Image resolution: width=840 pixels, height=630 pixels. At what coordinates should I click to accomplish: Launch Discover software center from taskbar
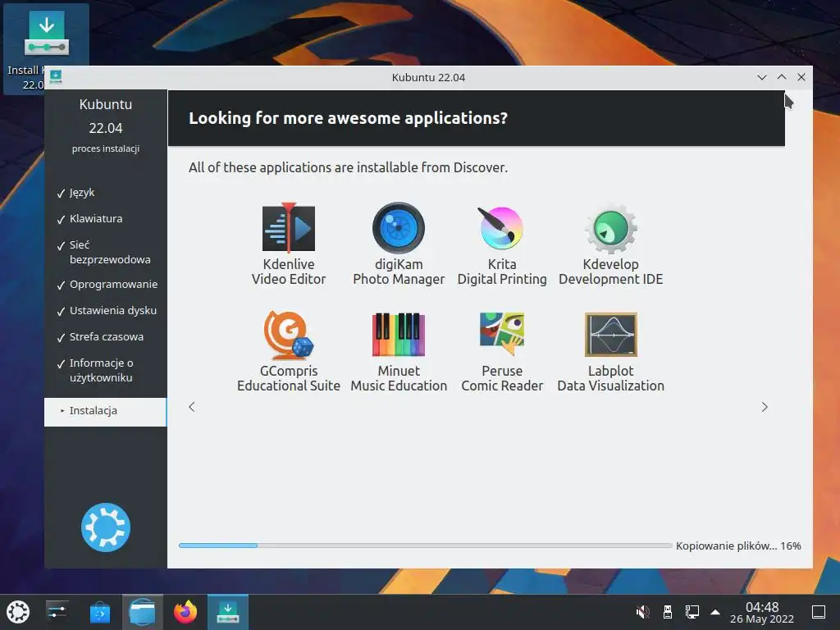click(99, 612)
